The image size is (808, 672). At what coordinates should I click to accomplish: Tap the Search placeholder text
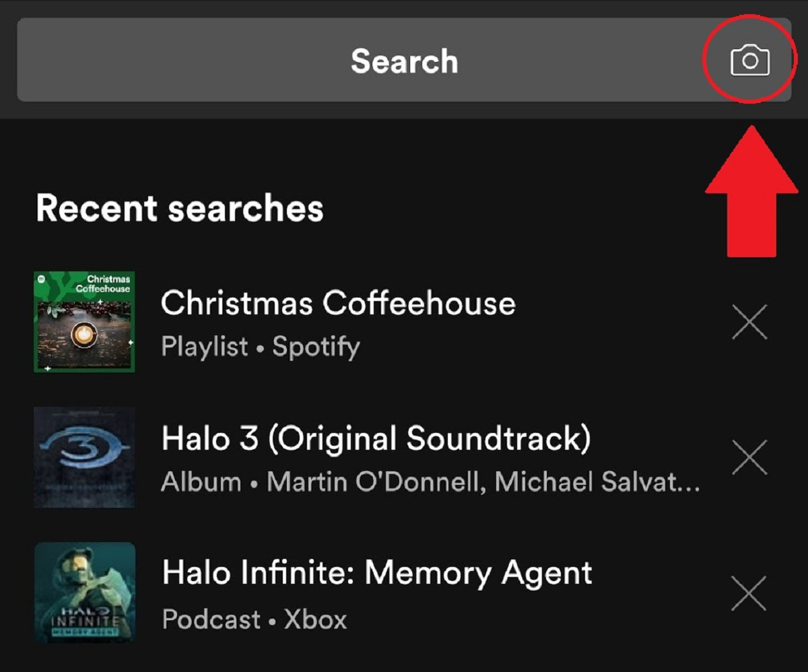tap(404, 61)
